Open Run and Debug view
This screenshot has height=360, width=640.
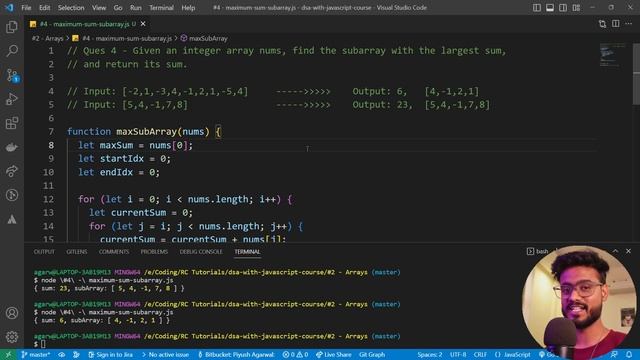[12, 99]
